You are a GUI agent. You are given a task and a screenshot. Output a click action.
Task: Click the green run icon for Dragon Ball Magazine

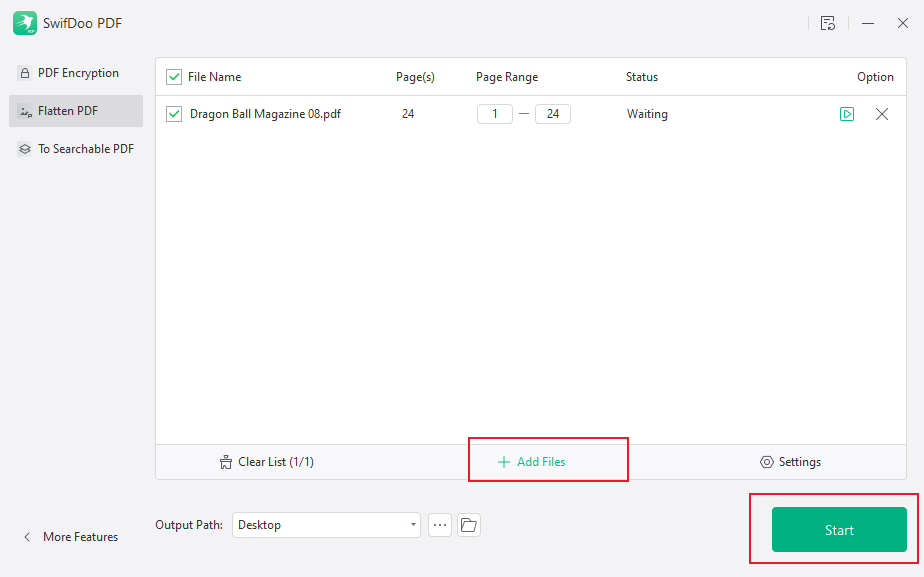click(847, 114)
